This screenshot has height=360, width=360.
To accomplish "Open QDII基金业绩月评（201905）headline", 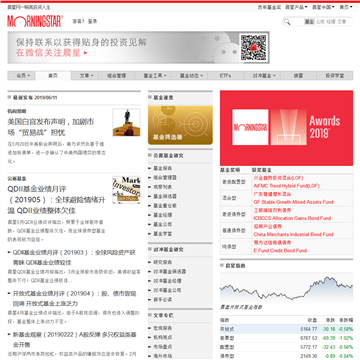I will (x=56, y=200).
